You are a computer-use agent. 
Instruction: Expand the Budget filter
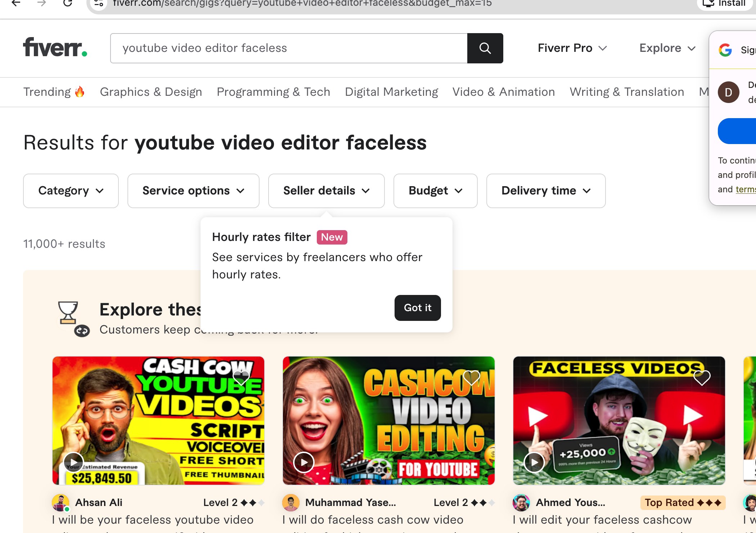[435, 191]
